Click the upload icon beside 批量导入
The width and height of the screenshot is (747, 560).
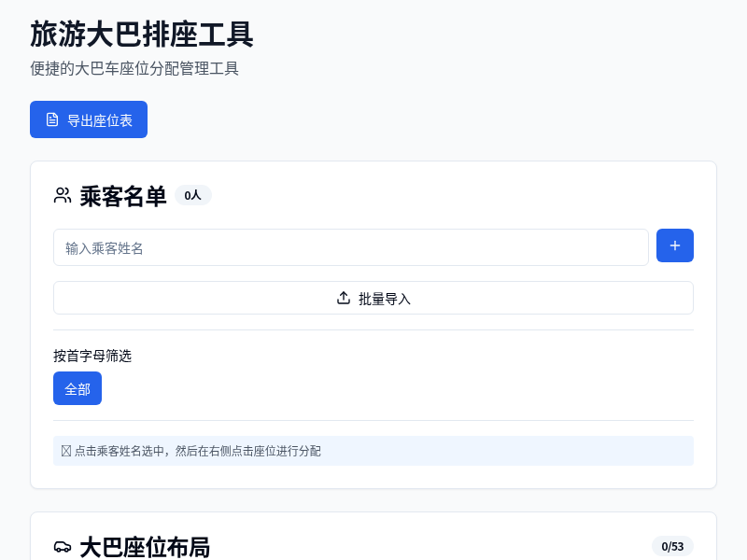344,298
